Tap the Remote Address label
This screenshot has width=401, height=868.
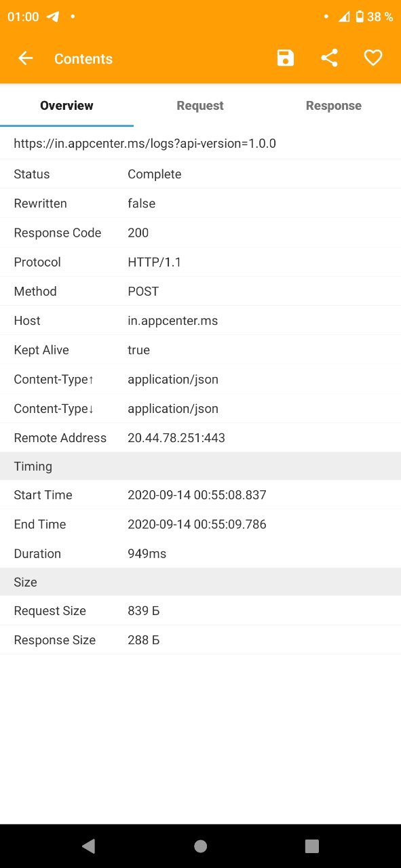coord(60,438)
